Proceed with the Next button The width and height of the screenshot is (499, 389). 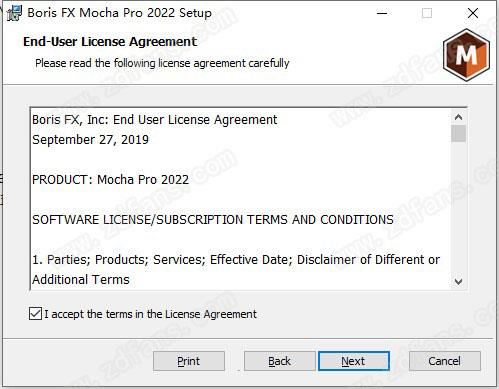point(354,361)
